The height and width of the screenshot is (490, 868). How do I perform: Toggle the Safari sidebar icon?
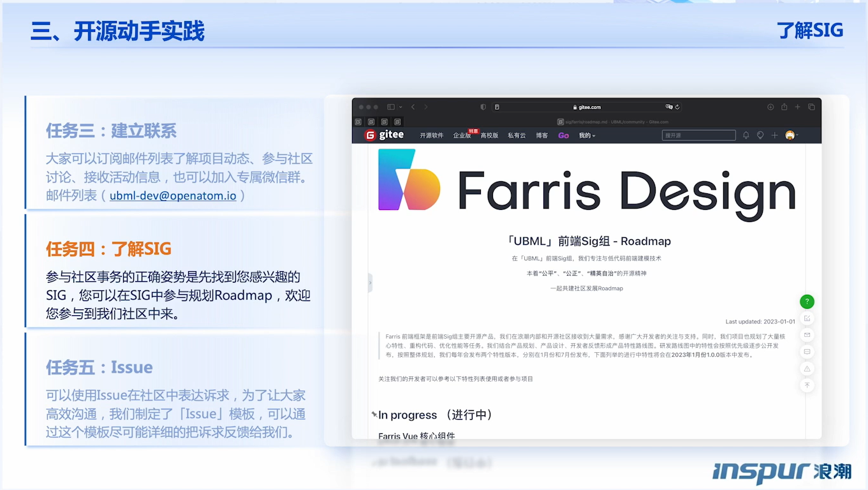coord(391,107)
